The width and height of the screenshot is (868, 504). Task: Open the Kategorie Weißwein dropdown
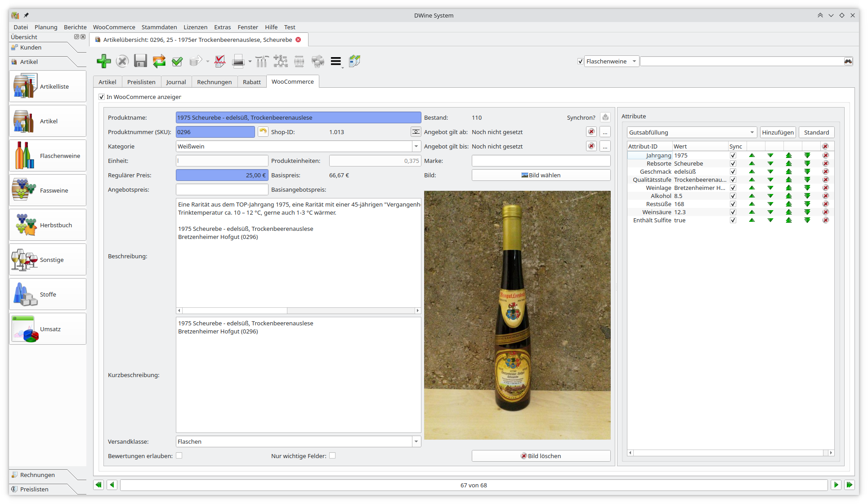tap(416, 146)
